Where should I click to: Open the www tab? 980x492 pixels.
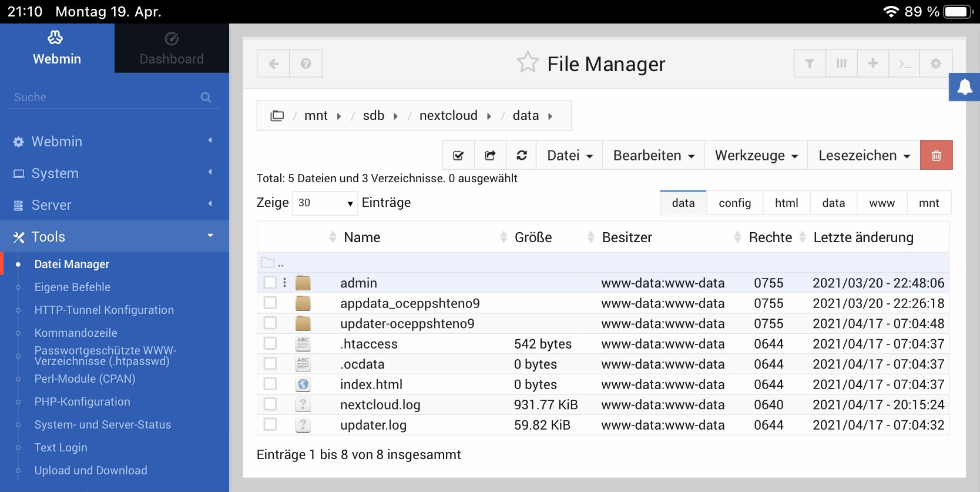coord(882,203)
